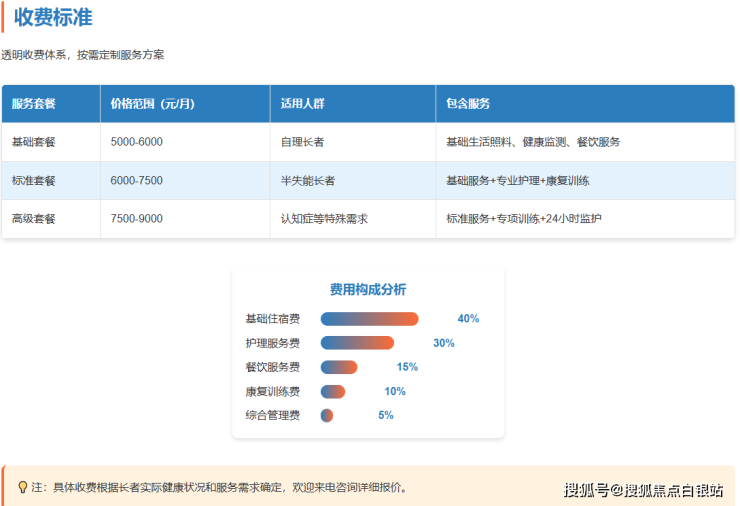740x506 pixels.
Task: Choose the 高级套餐 row name cell
Action: [x=33, y=219]
